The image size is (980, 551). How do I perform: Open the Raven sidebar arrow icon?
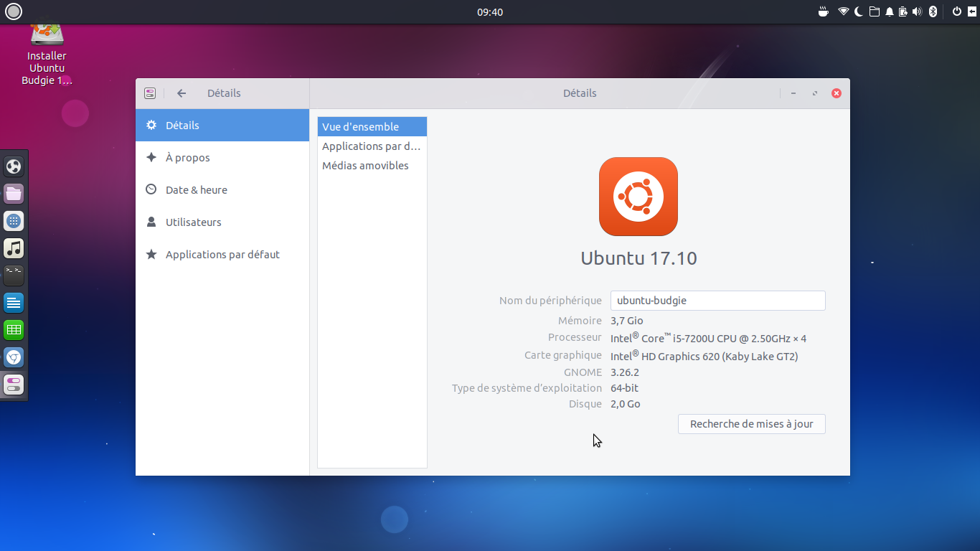[x=971, y=11]
